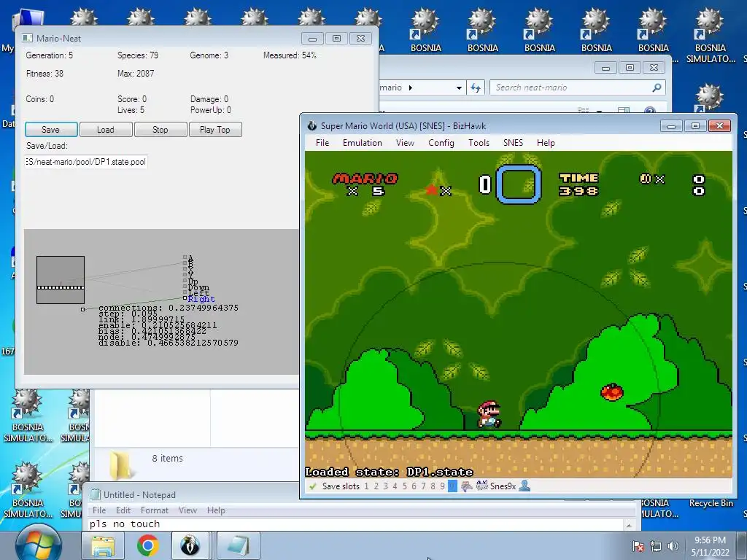747x560 pixels.
Task: Click the Snes9x label in BizHawk status bar
Action: 503,486
